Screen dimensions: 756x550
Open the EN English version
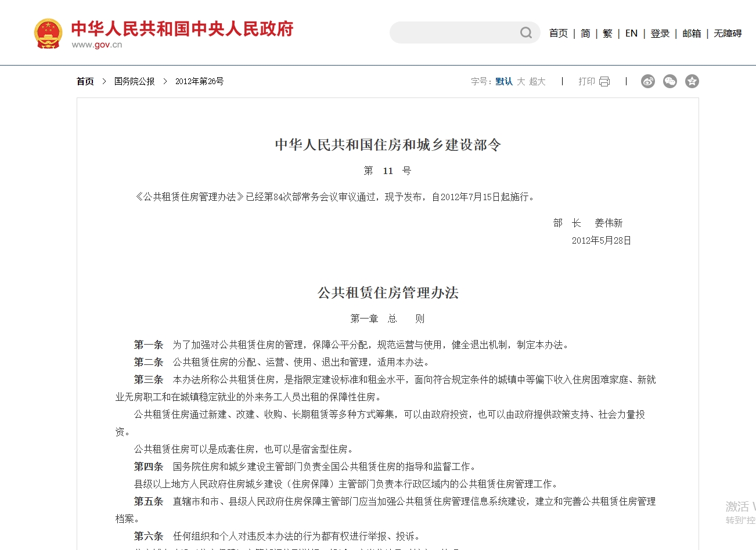tap(631, 34)
